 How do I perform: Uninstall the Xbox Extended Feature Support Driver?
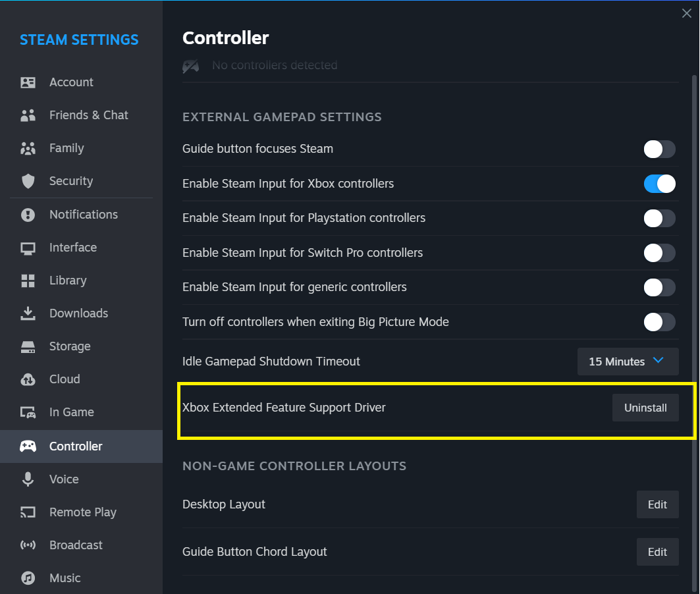[645, 408]
